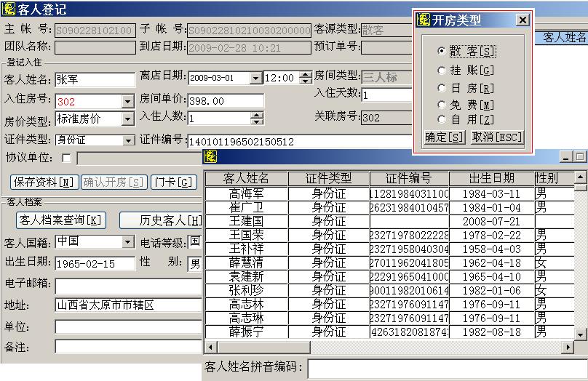This screenshot has height=381, width=588.
Task: Click the 确定 button in dialog
Action: [x=444, y=137]
